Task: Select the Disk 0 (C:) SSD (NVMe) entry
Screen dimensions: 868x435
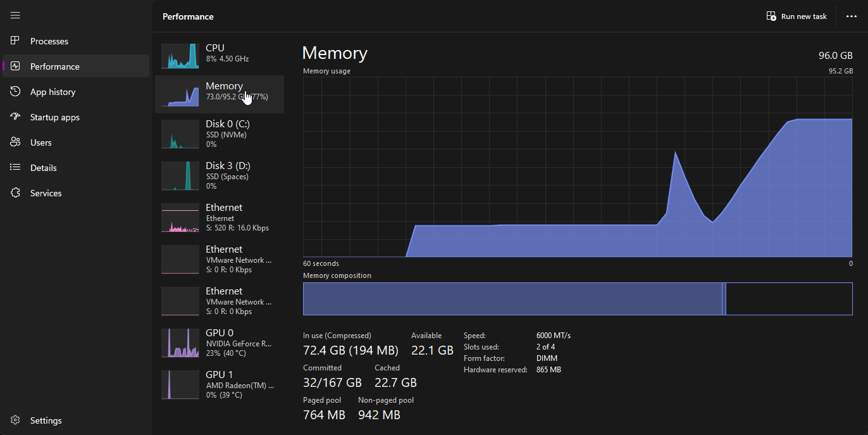Action: pos(220,134)
